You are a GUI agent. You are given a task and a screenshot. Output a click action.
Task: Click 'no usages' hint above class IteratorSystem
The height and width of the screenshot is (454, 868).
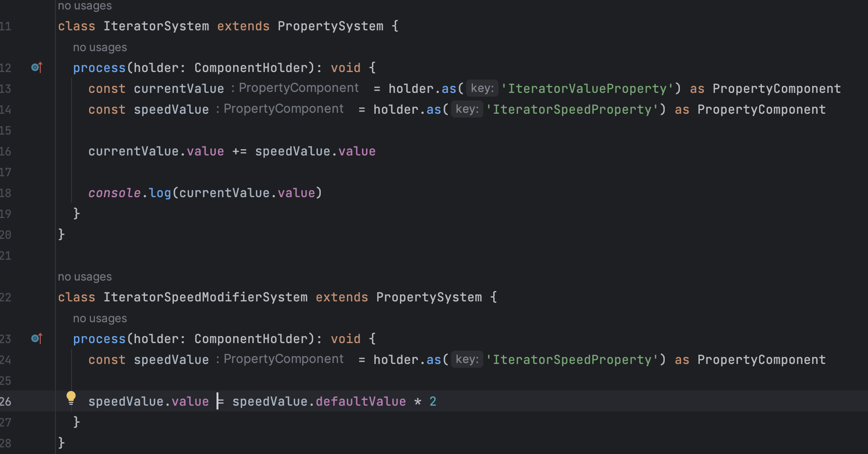point(85,6)
